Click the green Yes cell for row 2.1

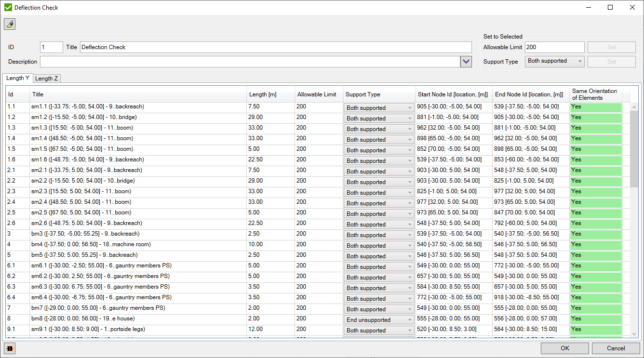click(596, 171)
